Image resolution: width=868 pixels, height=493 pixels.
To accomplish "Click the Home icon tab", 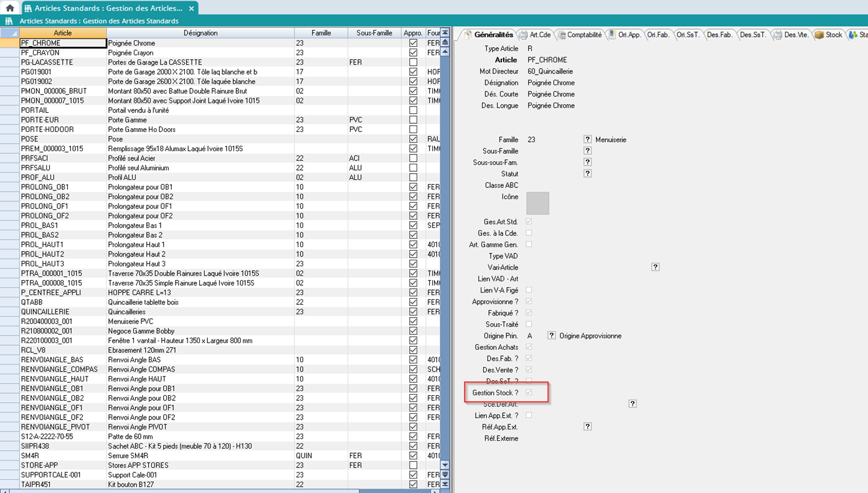I will click(x=10, y=8).
